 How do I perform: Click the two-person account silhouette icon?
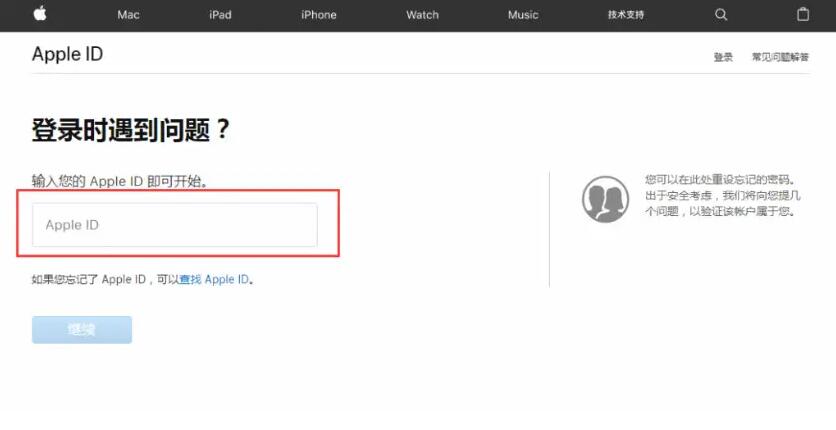pos(605,199)
